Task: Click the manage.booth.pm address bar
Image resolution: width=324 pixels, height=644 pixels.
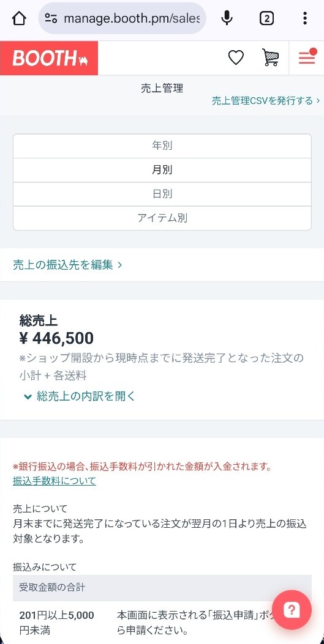Action: pyautogui.click(x=122, y=18)
